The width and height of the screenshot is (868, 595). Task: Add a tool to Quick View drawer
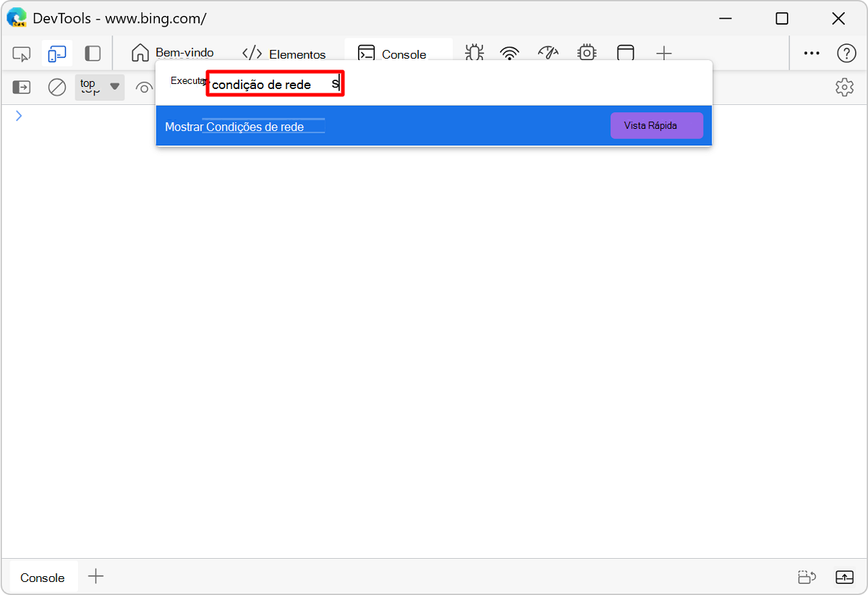[x=95, y=577]
